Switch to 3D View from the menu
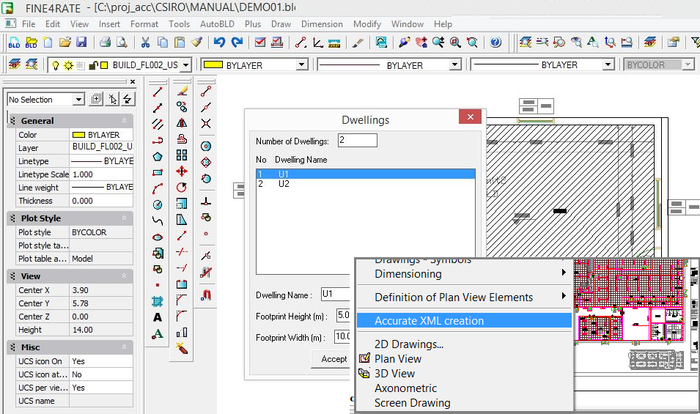Screen dimensions: 700x414 (396, 373)
